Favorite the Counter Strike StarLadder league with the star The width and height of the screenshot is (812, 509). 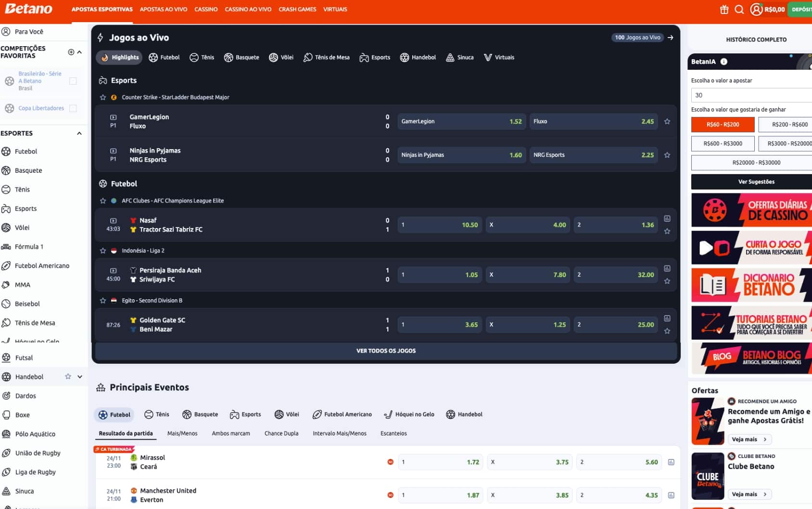coord(102,97)
